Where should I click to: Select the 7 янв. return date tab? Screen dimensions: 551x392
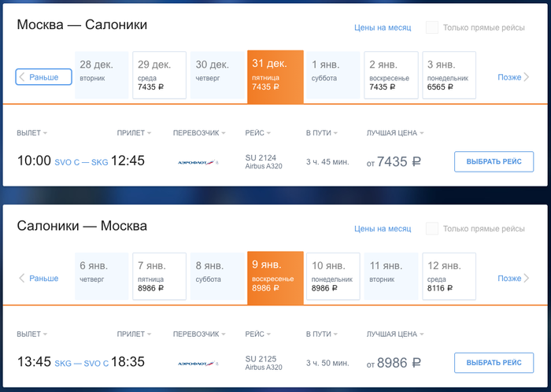[159, 277]
